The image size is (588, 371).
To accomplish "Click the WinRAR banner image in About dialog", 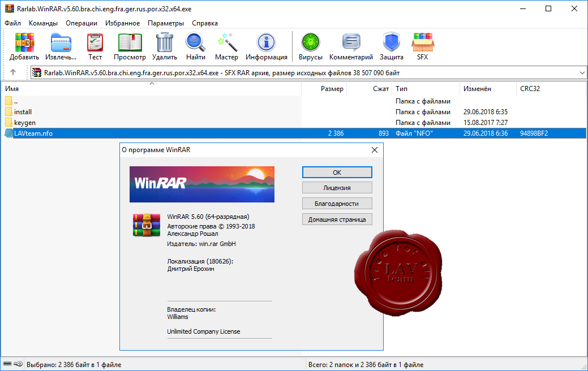I will tap(201, 184).
